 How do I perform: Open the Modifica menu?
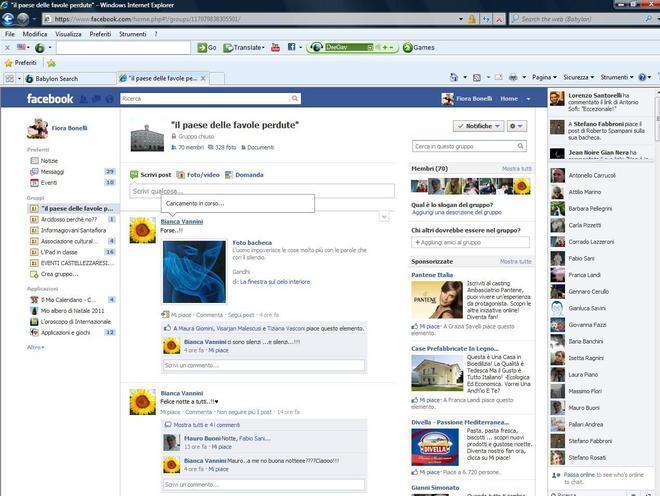coord(35,34)
